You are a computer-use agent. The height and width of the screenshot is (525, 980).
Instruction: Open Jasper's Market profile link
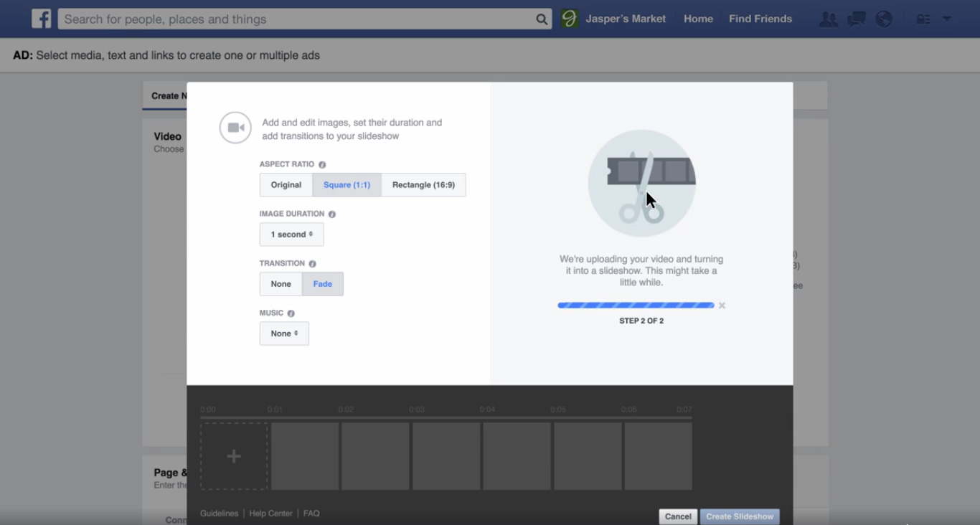626,19
